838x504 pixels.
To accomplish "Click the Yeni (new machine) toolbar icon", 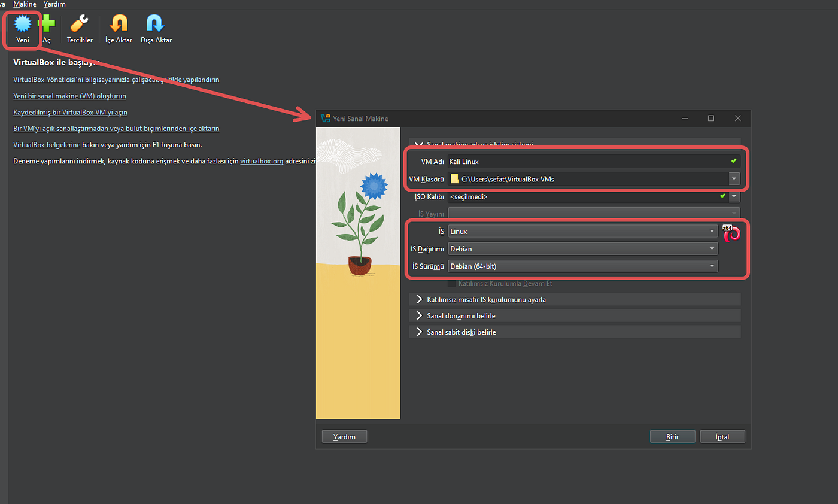I will tap(23, 24).
